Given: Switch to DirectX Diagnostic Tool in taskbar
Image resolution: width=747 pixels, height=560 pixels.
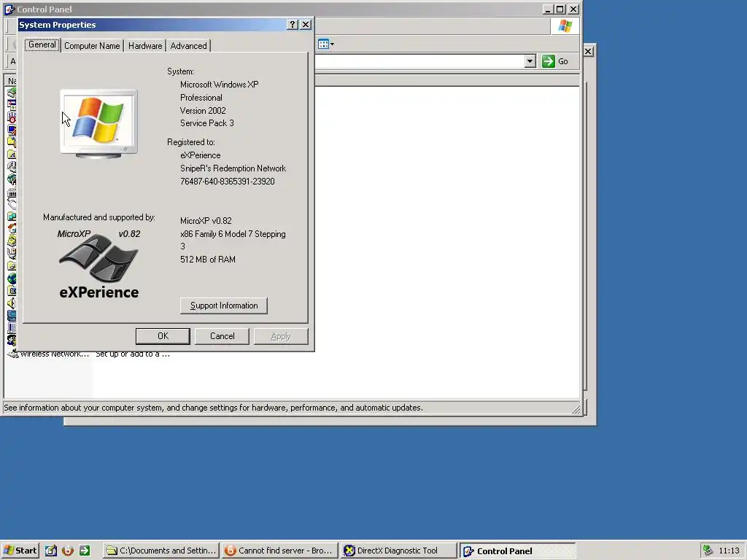Looking at the screenshot, I should click(398, 551).
